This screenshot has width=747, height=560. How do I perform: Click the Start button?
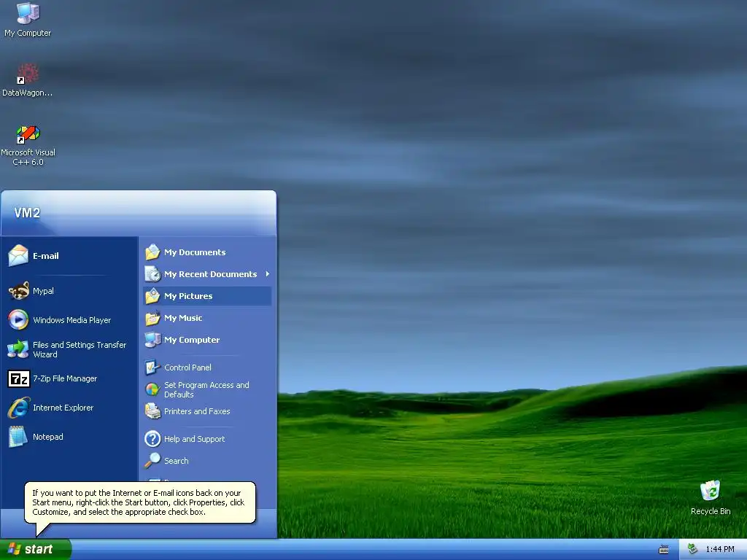[35, 550]
